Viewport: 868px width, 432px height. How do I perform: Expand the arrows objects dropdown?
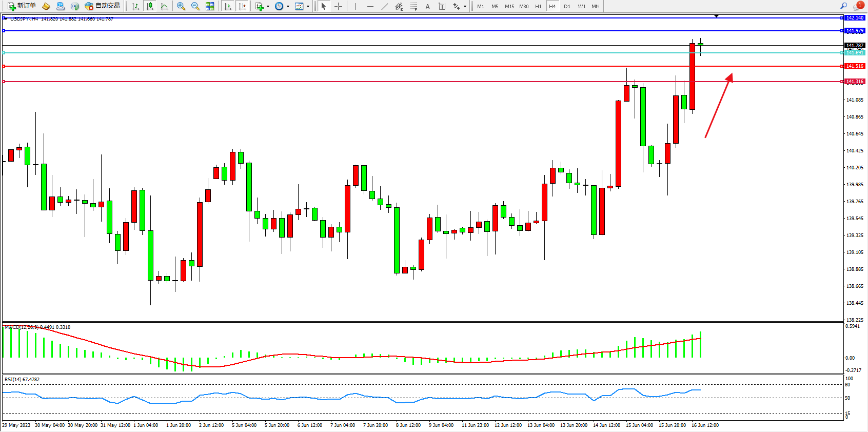[x=465, y=7]
